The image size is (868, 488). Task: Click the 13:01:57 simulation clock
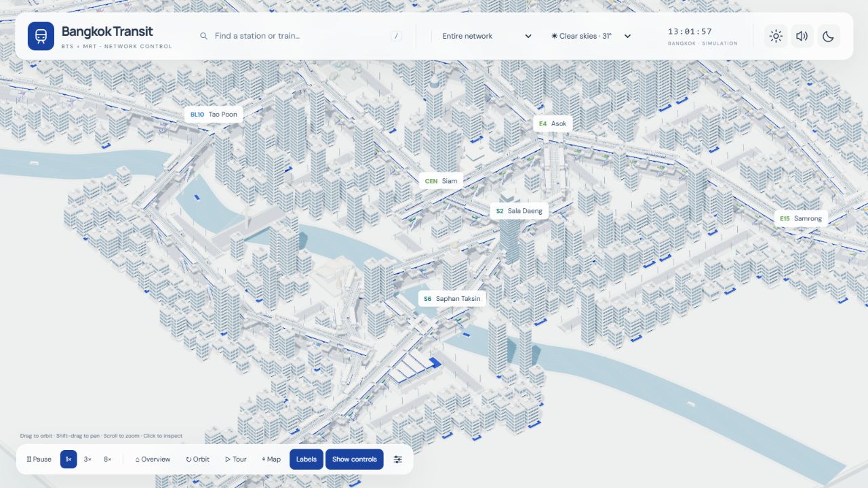[690, 32]
